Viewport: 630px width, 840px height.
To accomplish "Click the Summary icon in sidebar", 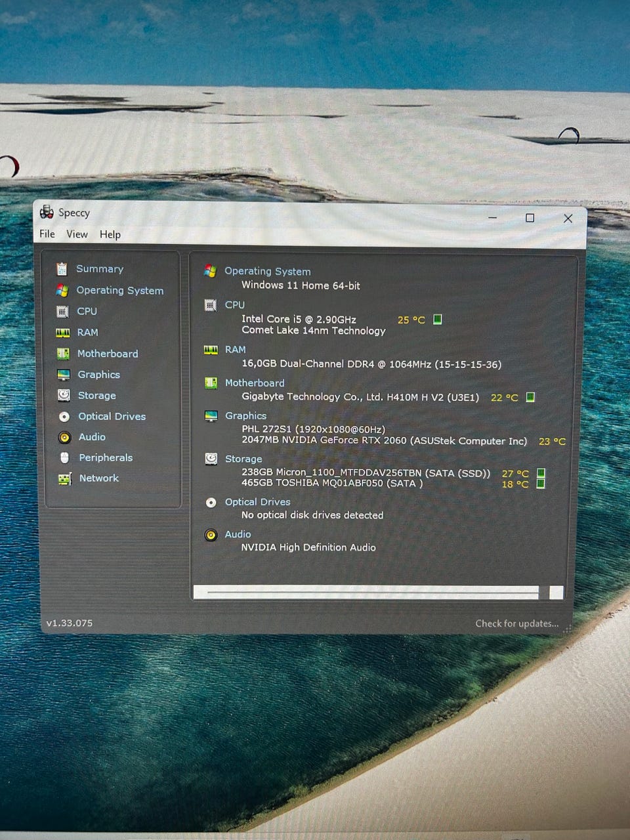I will [x=62, y=269].
